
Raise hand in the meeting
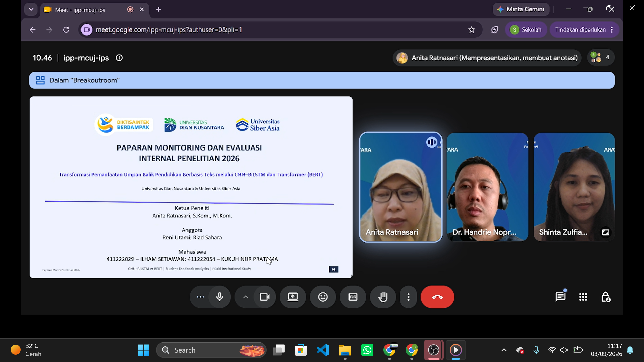[x=383, y=297]
